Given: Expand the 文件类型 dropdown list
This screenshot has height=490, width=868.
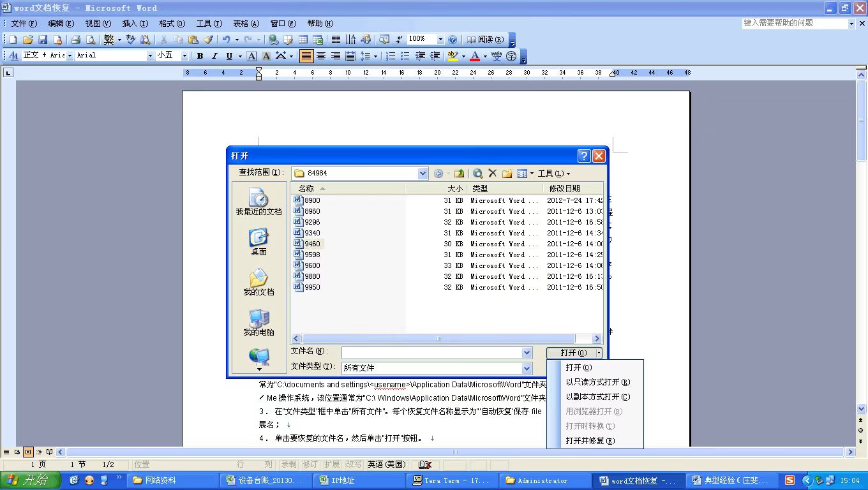Looking at the screenshot, I should pyautogui.click(x=527, y=368).
